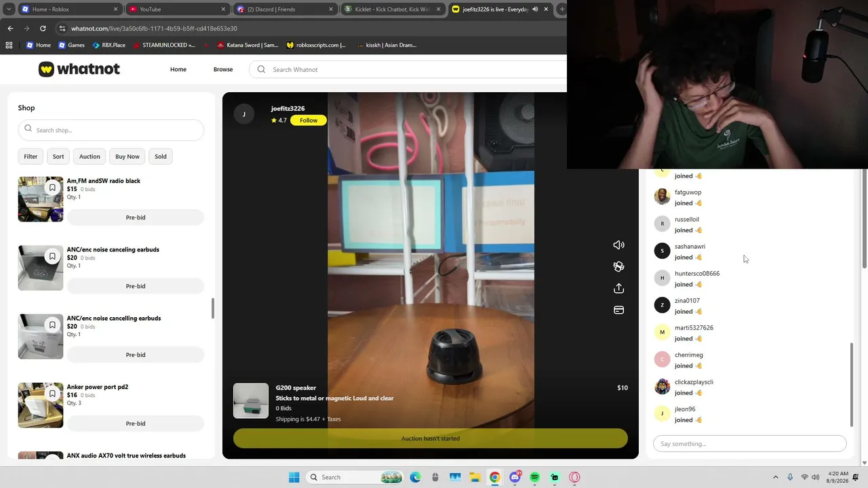Reload the current page
This screenshot has width=868, height=488.
(x=43, y=28)
